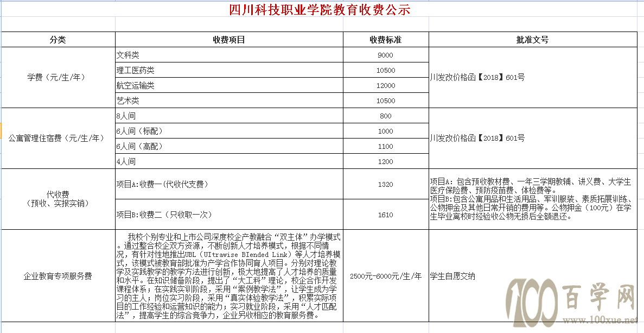This screenshot has height=333, width=644.
Task: Click the 12000 fee cell
Action: (386, 85)
